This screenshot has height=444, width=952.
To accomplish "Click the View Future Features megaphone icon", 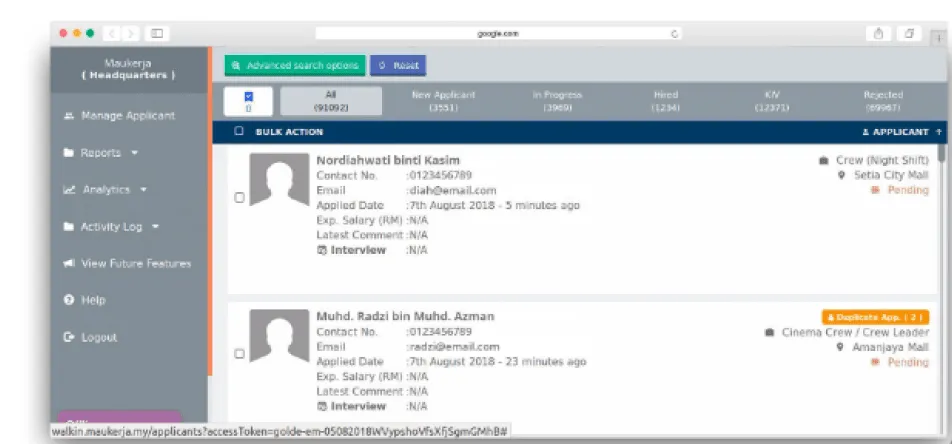I will click(x=69, y=263).
